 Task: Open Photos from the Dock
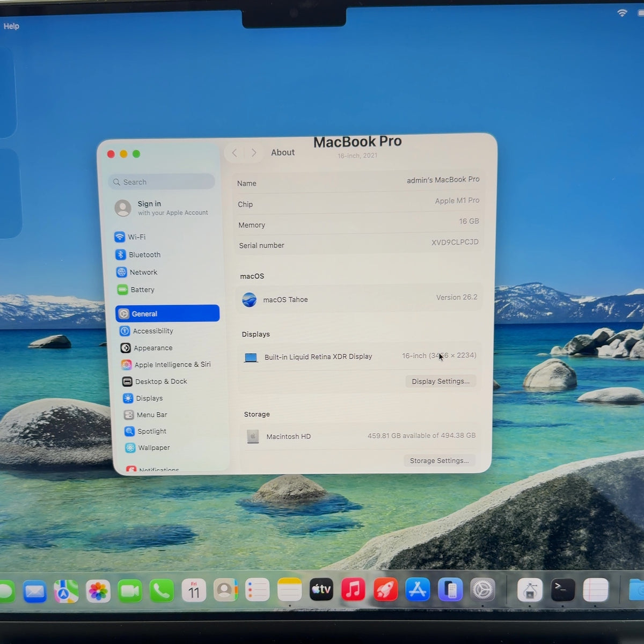(98, 591)
